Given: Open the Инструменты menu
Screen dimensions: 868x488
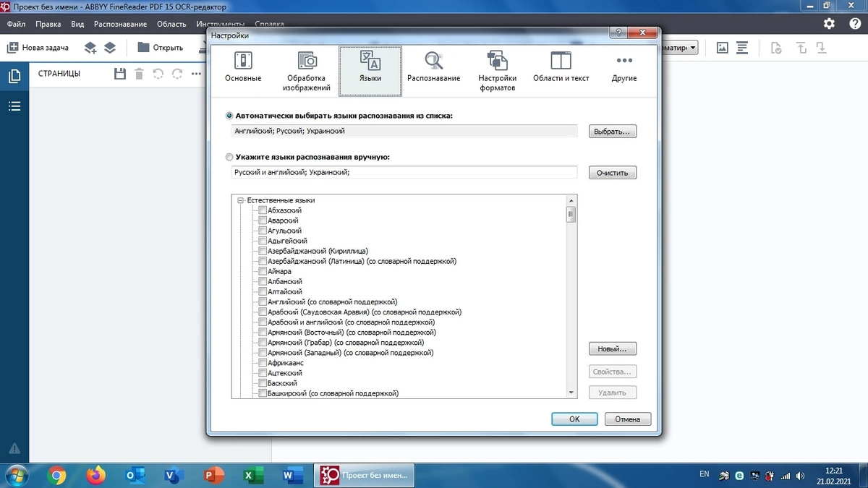Looking at the screenshot, I should click(221, 24).
